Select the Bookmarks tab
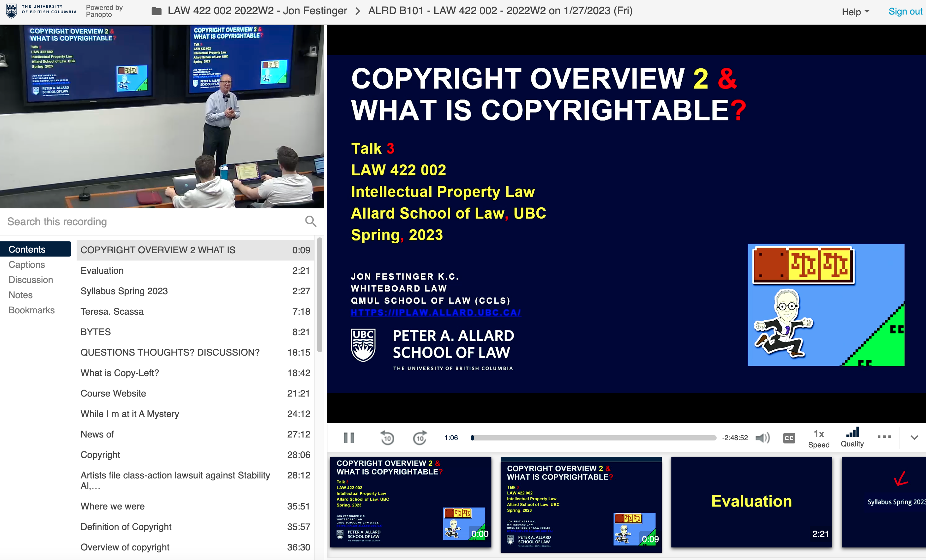This screenshot has height=560, width=926. click(x=32, y=310)
